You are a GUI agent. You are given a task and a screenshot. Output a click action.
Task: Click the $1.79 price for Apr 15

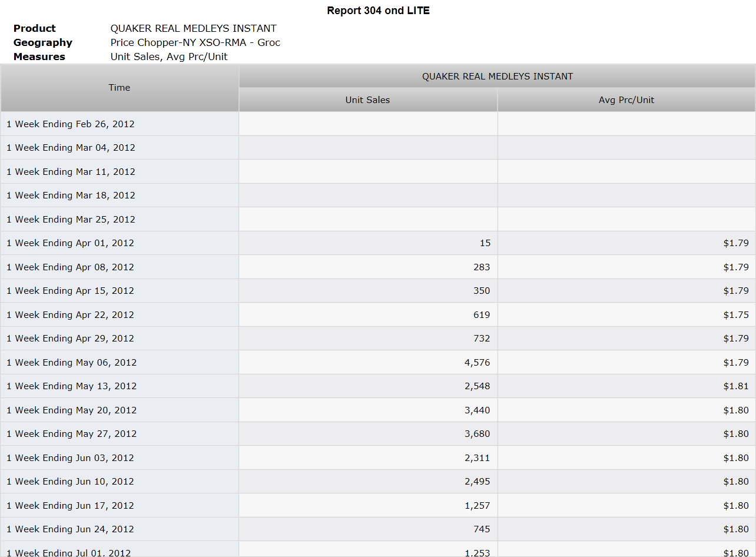click(x=737, y=291)
